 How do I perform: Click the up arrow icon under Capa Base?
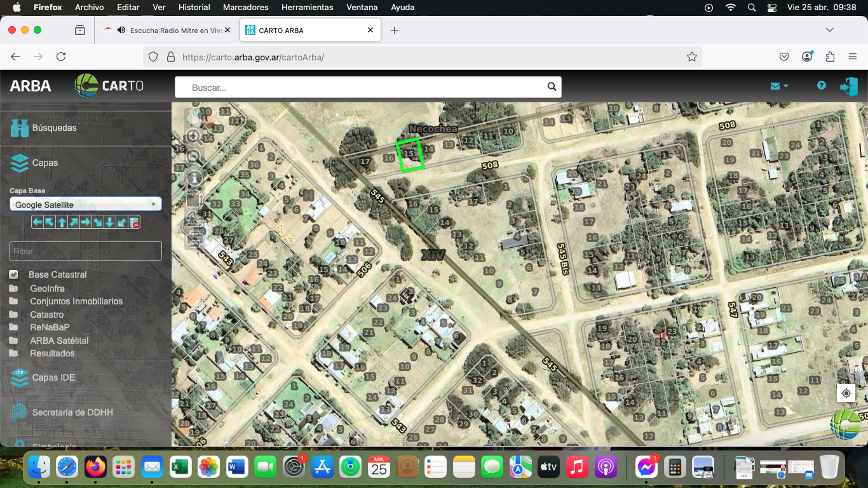click(62, 222)
